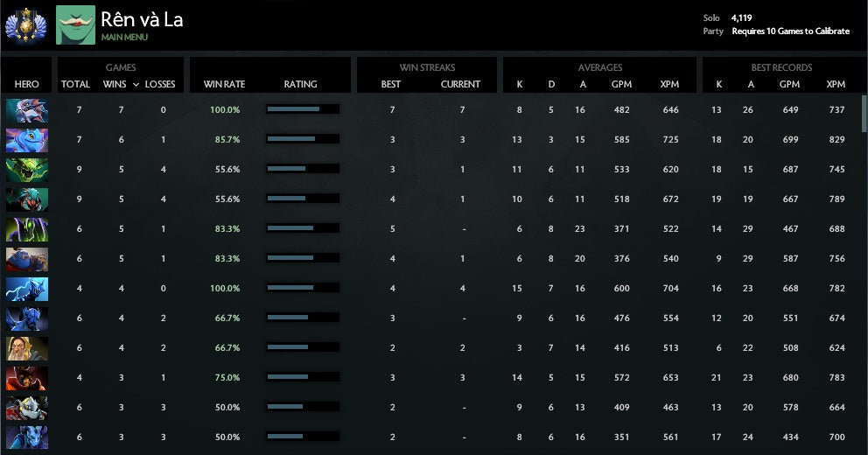
Task: Sort heroes by the TOTAL games column
Action: tap(75, 85)
